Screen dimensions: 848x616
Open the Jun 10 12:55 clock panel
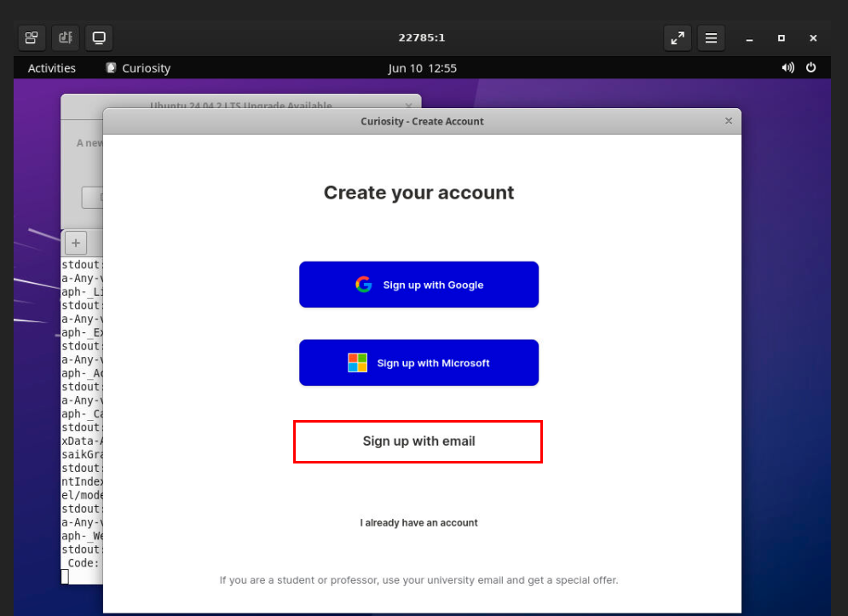pos(423,68)
